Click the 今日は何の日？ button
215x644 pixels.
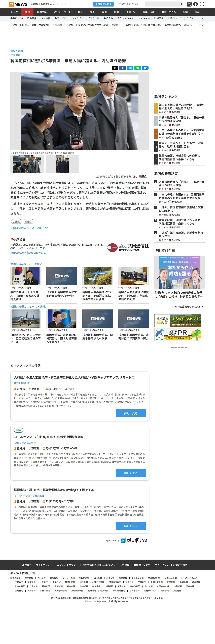pos(103,4)
